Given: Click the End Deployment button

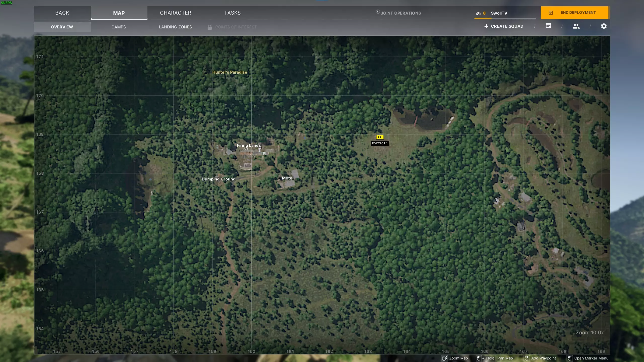Looking at the screenshot, I should point(578,13).
